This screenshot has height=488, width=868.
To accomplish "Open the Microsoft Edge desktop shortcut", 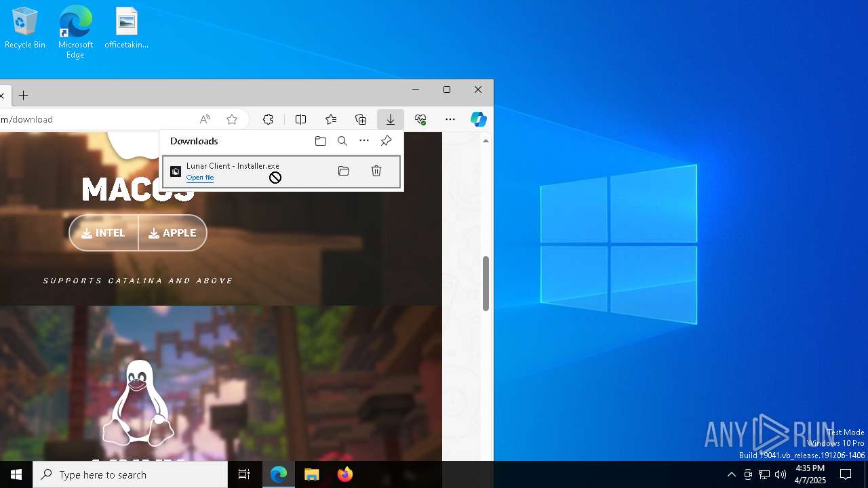I will point(75,32).
